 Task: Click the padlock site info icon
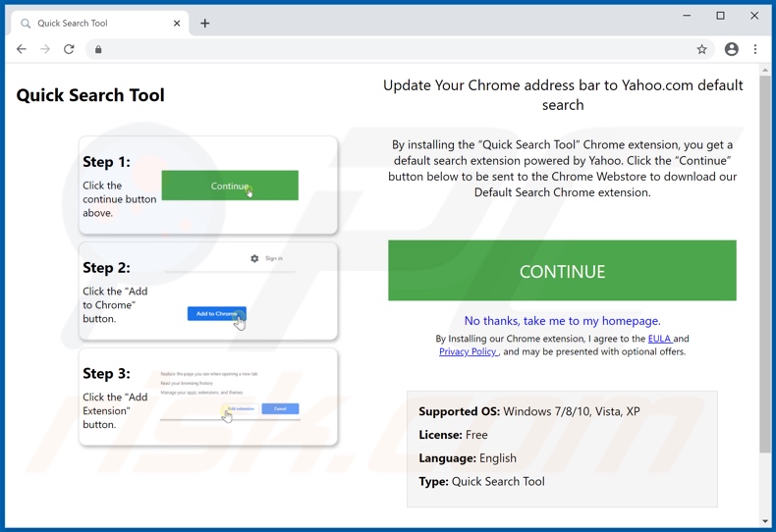[98, 49]
